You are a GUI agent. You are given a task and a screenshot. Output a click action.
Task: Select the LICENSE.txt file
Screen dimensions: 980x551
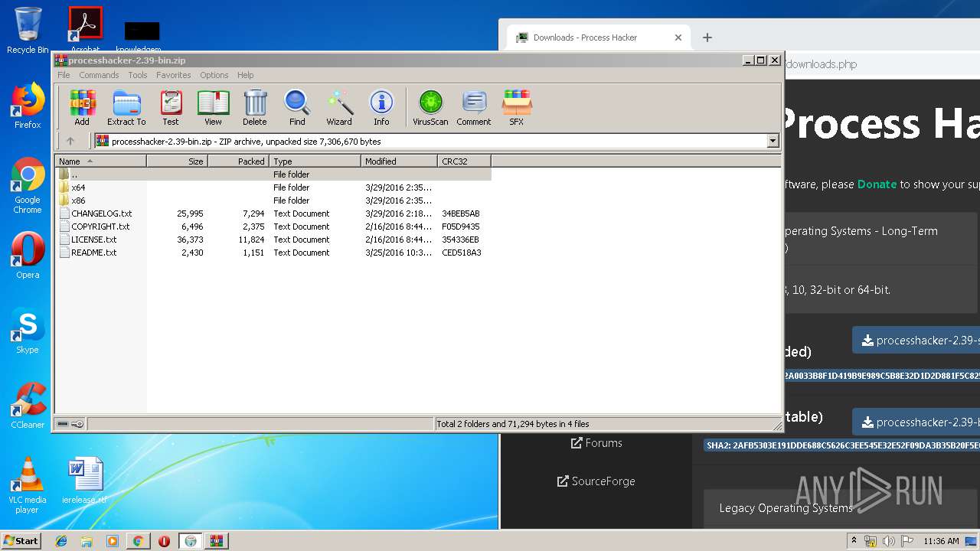pos(273,240)
